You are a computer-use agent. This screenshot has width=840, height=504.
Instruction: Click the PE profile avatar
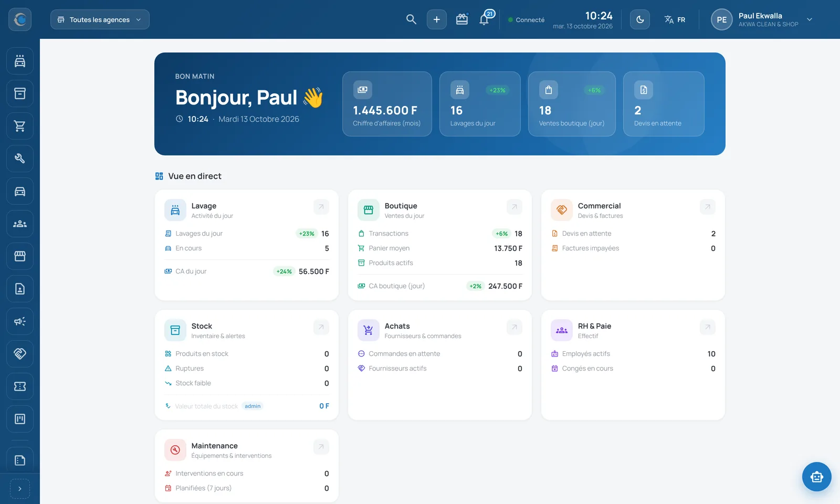721,19
